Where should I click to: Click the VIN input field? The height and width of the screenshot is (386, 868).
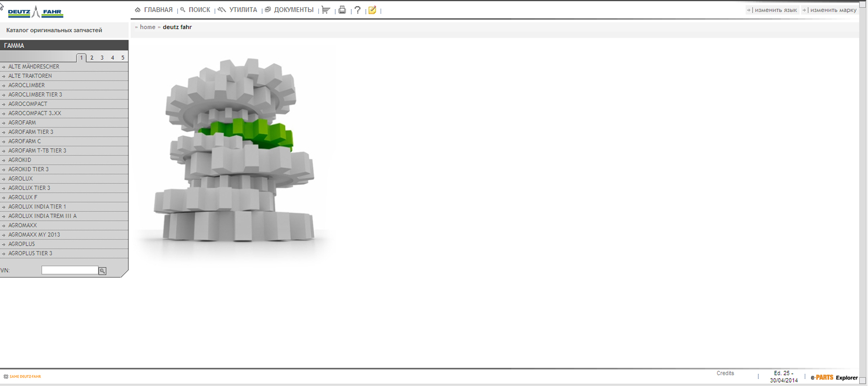pos(70,270)
